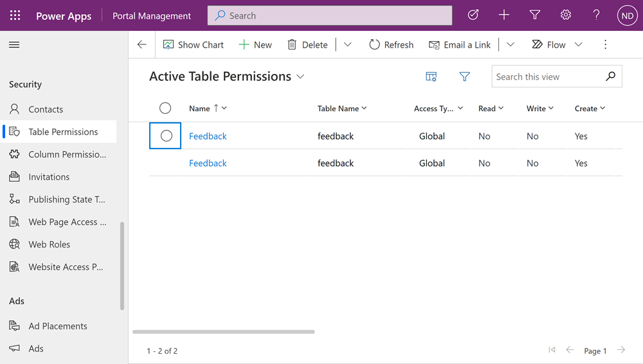This screenshot has height=364, width=643.
Task: Open the Active Table Permissions view selector
Action: pos(227,77)
